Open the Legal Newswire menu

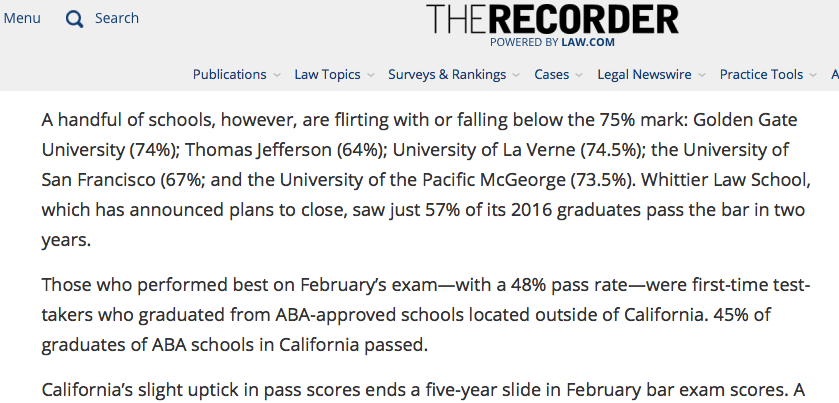coord(645,74)
